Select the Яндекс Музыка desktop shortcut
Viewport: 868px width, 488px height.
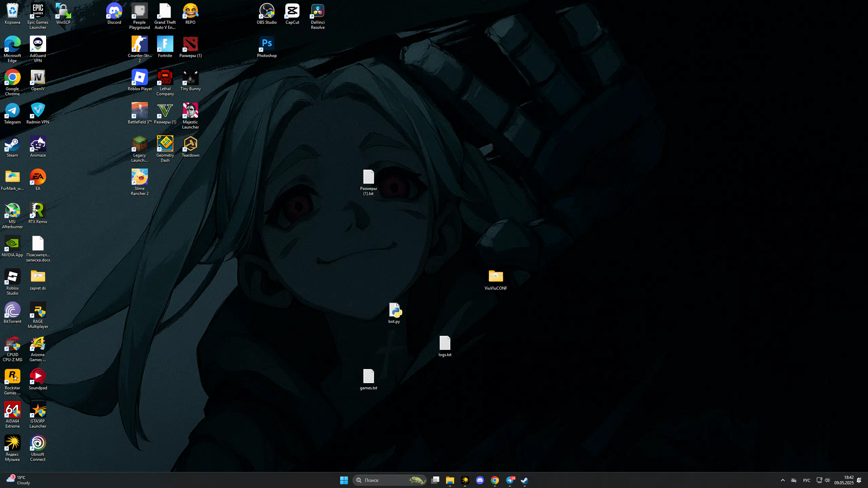click(13, 448)
